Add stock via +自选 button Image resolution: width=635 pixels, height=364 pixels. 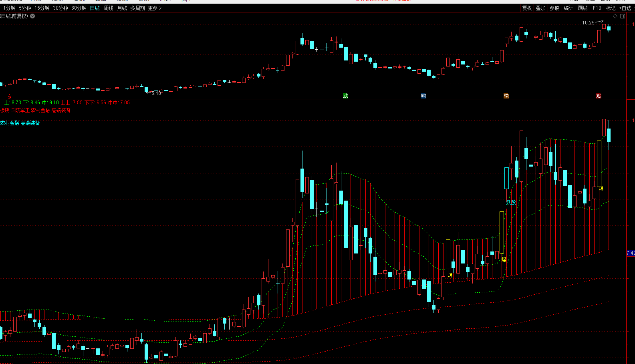point(625,8)
